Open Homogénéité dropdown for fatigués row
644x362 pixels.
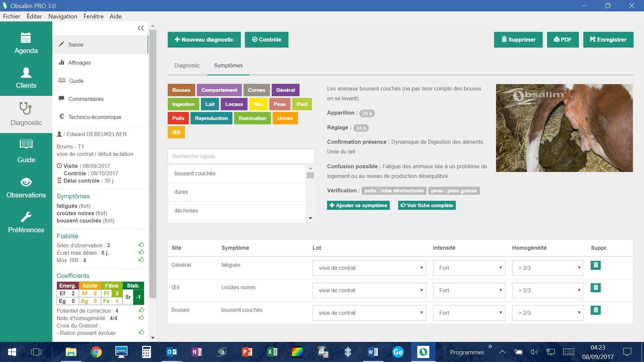tap(548, 268)
